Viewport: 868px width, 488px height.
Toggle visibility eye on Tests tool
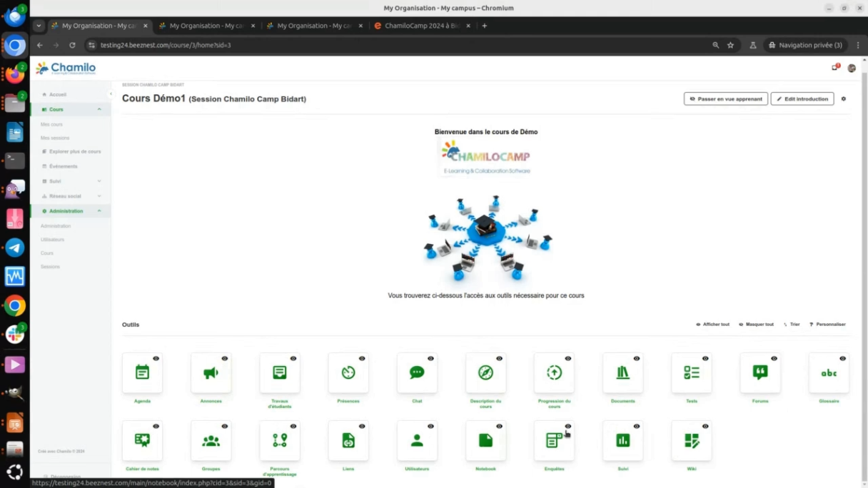(x=705, y=358)
